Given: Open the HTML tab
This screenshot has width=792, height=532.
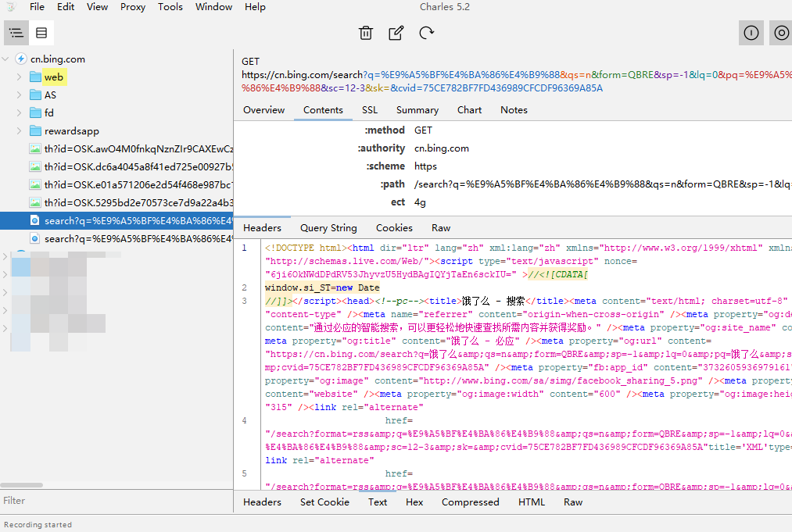Looking at the screenshot, I should tap(532, 502).
